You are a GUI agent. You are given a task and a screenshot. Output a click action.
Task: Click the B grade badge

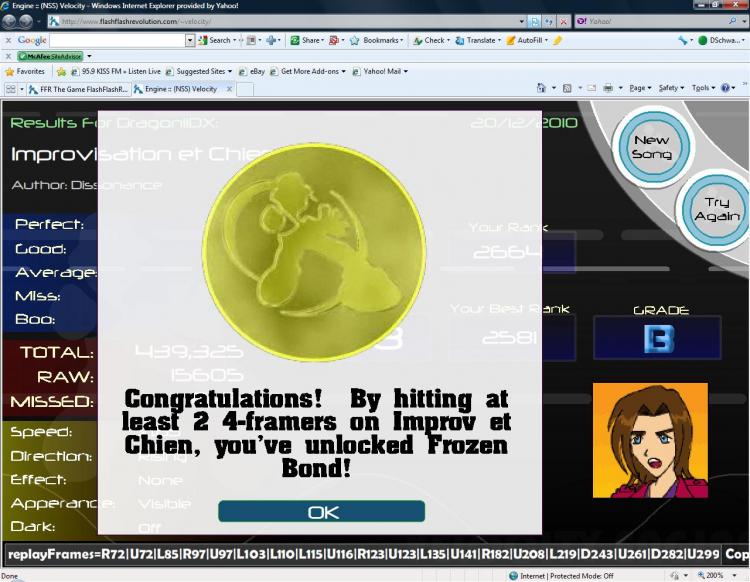(x=658, y=339)
